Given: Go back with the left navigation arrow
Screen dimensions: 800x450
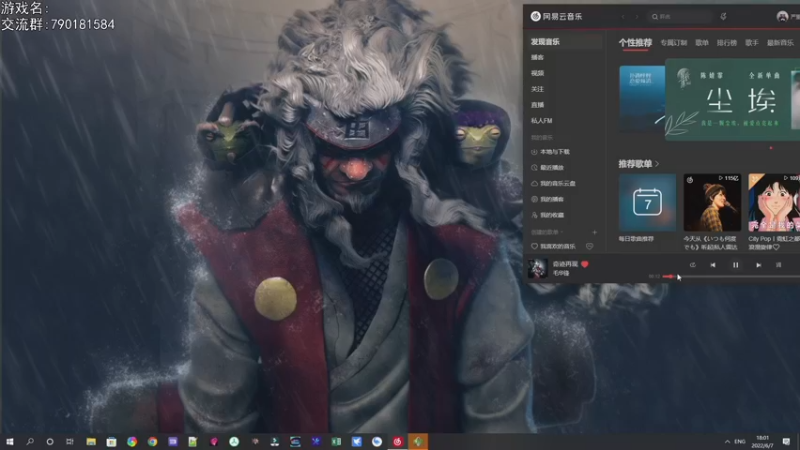Looking at the screenshot, I should (x=623, y=17).
